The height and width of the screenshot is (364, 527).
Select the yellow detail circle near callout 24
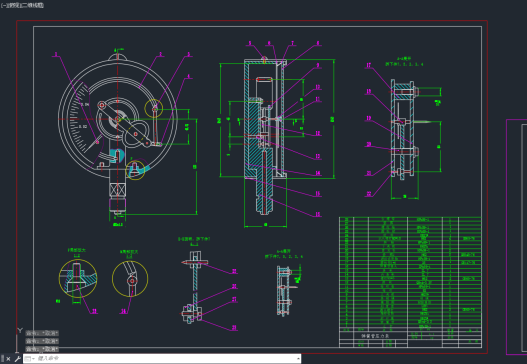point(130,279)
